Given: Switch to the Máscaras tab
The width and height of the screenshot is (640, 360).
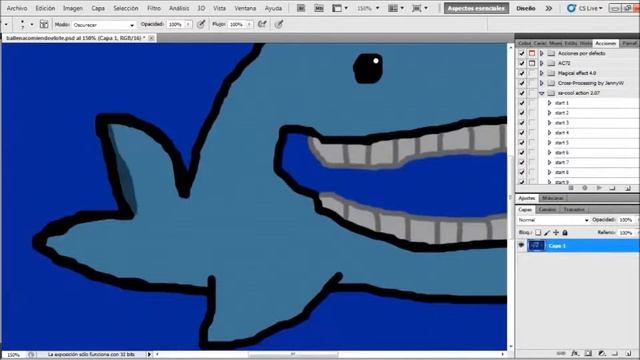Looking at the screenshot, I should coord(553,198).
